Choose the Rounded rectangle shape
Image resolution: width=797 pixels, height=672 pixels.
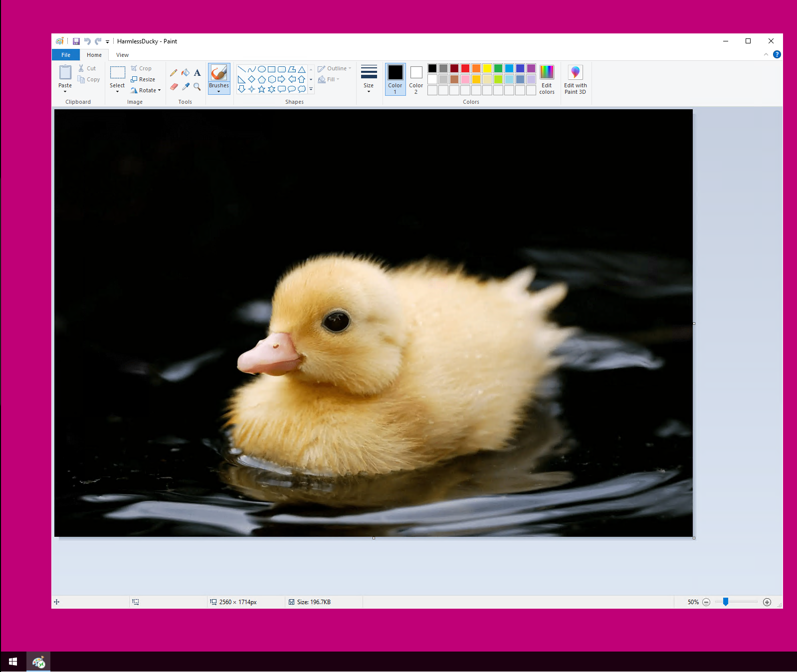pos(281,69)
